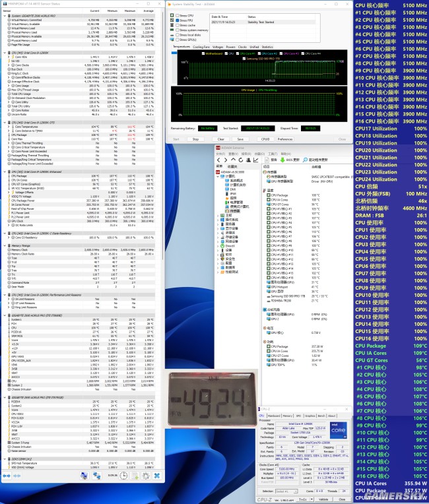Toggle the Samsung SSD 980 PRO graph checkbox
429x504 pixels.
click(x=244, y=59)
